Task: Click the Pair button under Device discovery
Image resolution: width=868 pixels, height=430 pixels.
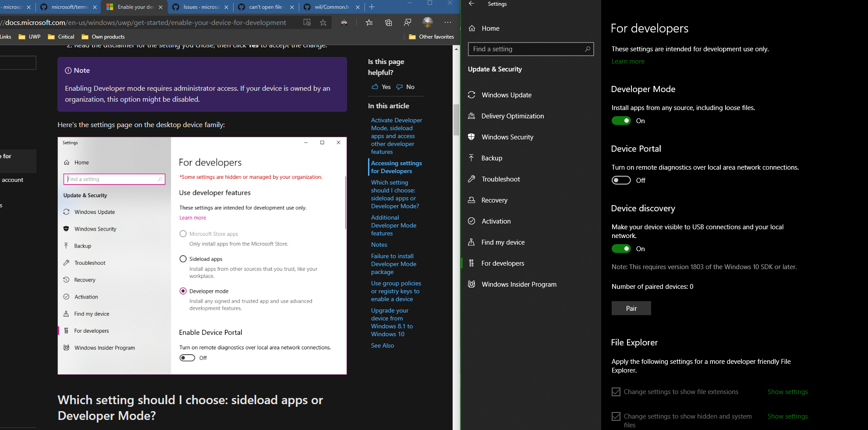Action: pyautogui.click(x=631, y=308)
